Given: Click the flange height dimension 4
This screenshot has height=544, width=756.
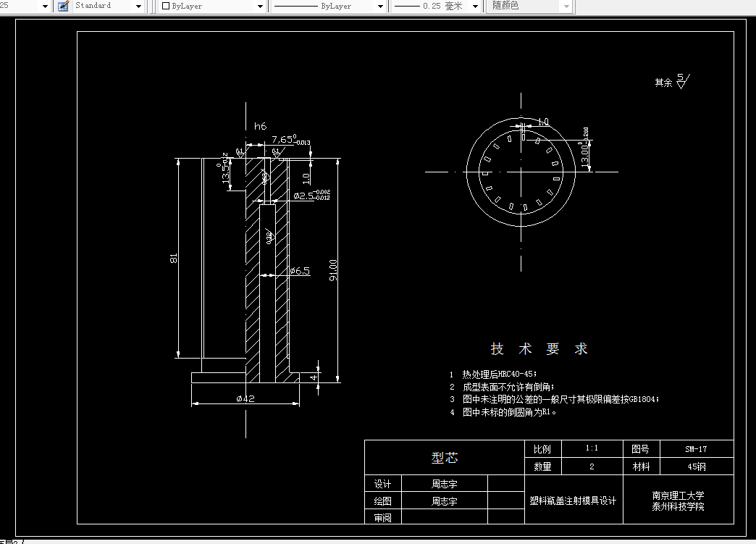Looking at the screenshot, I should click(314, 377).
